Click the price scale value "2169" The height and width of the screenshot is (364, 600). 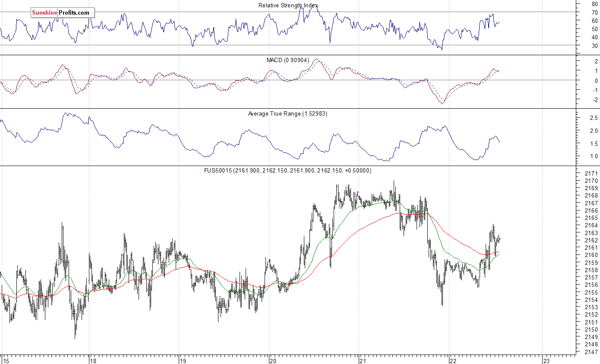(592, 188)
